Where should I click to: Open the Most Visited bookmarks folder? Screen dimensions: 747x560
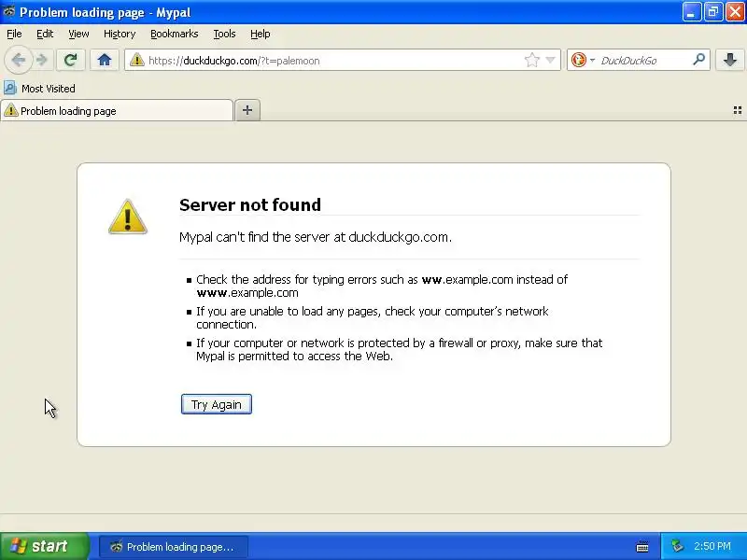(39, 89)
